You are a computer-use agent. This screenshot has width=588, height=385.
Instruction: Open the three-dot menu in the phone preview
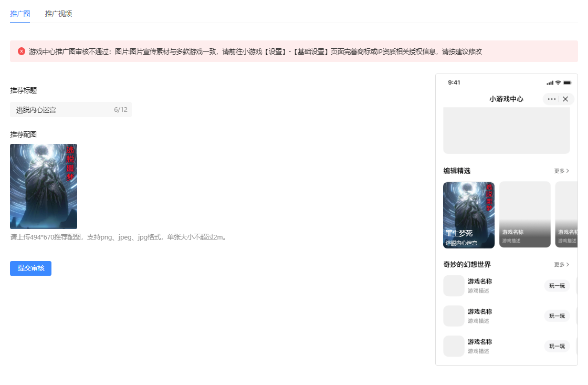551,99
